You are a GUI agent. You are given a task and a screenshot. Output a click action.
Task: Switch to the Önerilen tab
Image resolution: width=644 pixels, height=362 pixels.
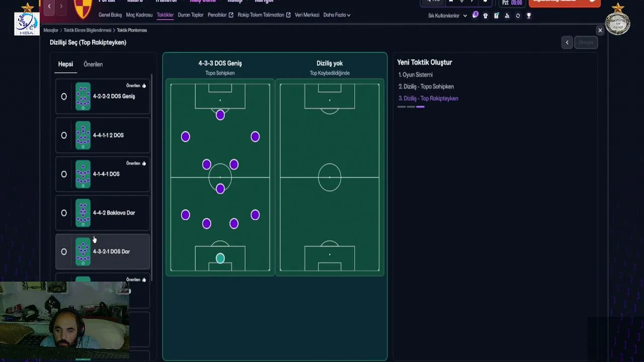point(93,64)
